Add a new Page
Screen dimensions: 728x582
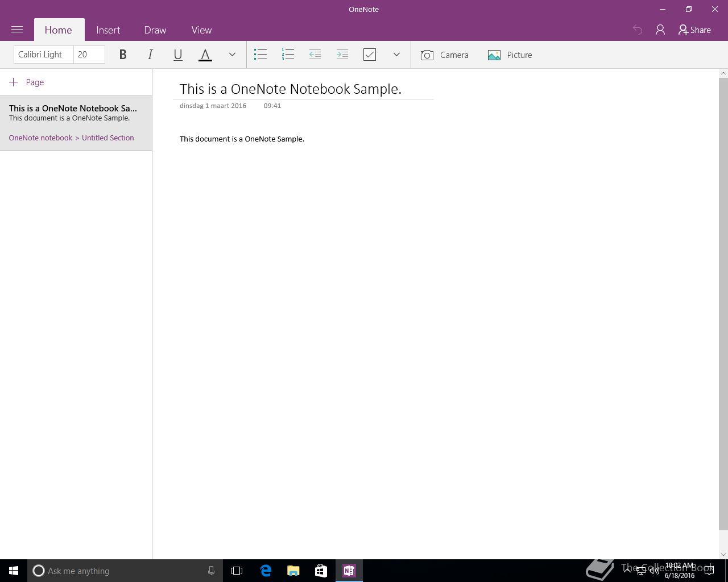pyautogui.click(x=27, y=82)
